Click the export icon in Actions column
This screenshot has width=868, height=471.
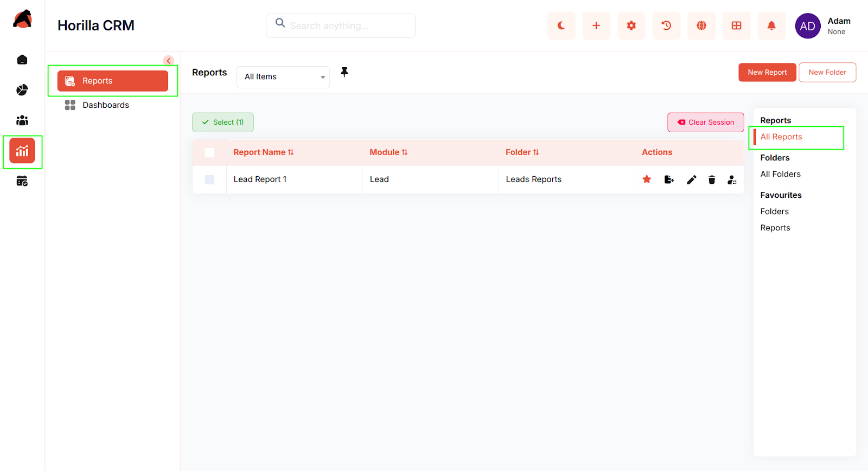click(x=669, y=179)
